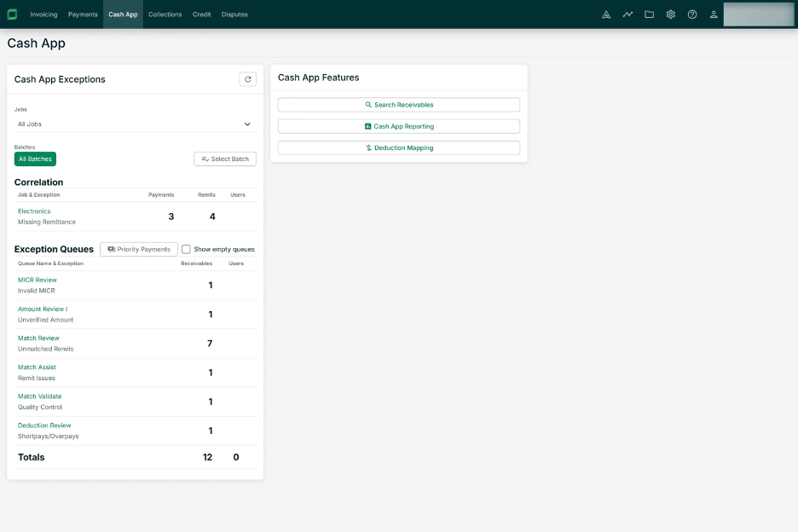Select the Cash App tab
The height and width of the screenshot is (532, 798).
123,14
